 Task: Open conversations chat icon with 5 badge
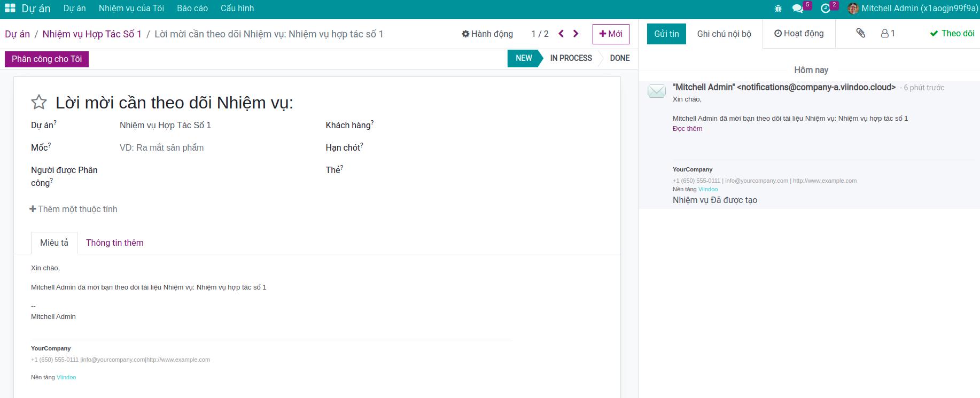click(x=798, y=9)
